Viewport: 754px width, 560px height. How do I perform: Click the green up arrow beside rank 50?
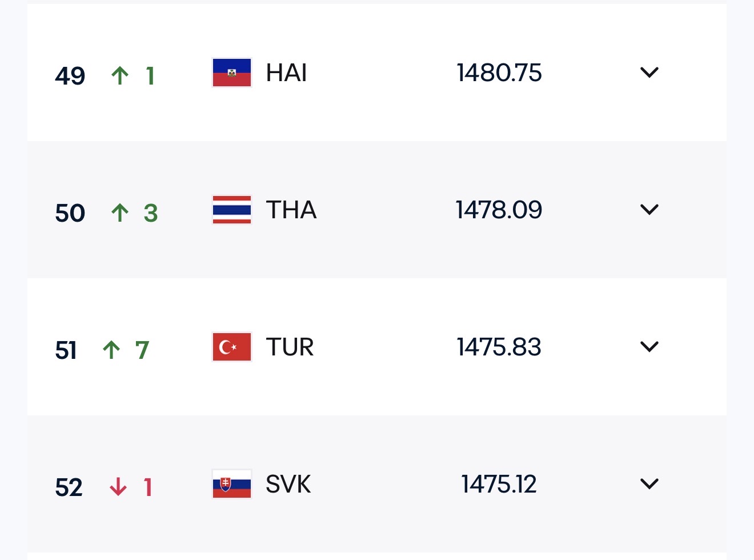click(x=120, y=212)
